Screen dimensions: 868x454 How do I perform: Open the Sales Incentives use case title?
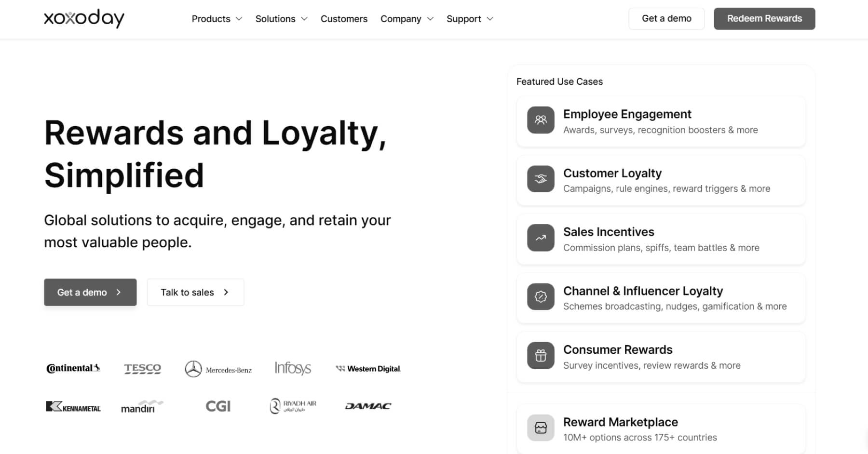point(609,232)
